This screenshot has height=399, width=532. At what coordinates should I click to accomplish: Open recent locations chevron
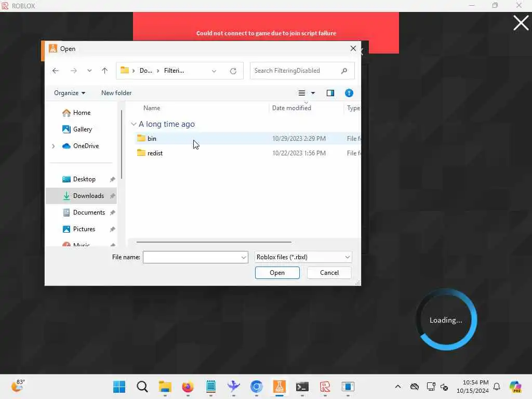coord(89,71)
